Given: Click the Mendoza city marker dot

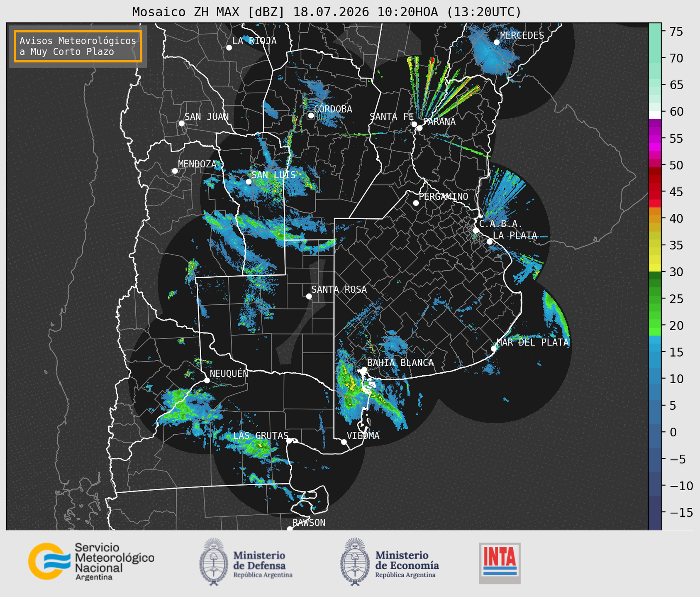Looking at the screenshot, I should click(175, 171).
